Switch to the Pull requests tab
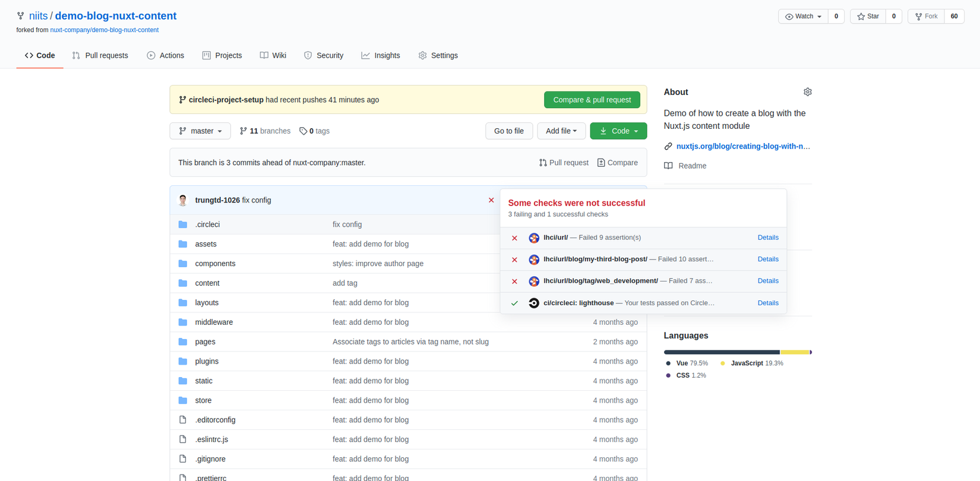Viewport: 980px width, 481px height. (100, 55)
